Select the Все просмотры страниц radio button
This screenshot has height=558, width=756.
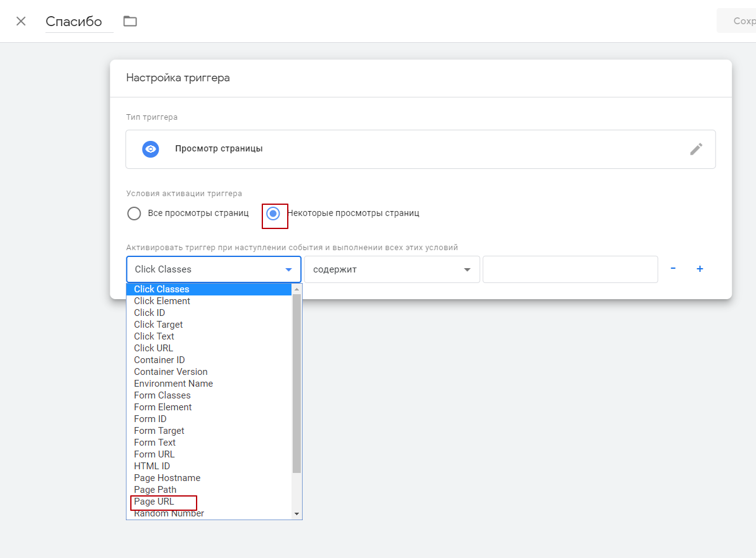tap(134, 214)
